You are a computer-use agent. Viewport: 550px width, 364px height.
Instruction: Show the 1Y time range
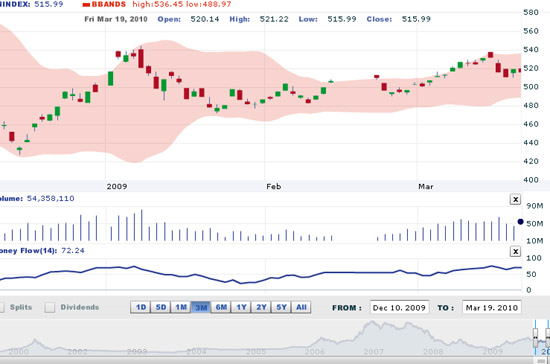(x=241, y=308)
